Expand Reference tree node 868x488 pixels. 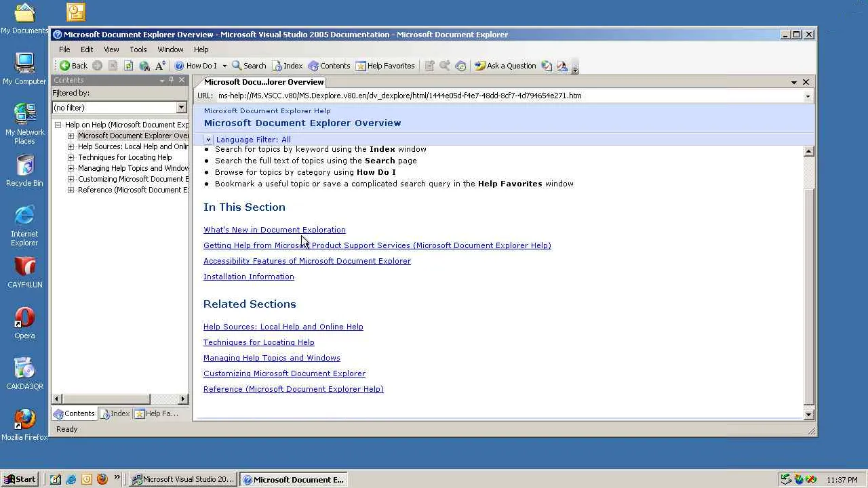click(71, 190)
